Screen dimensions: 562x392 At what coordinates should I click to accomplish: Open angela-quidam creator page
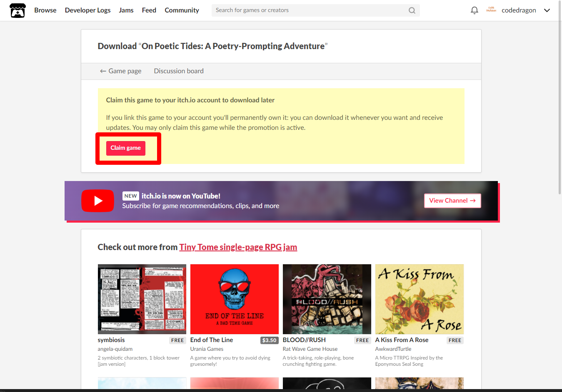point(115,349)
